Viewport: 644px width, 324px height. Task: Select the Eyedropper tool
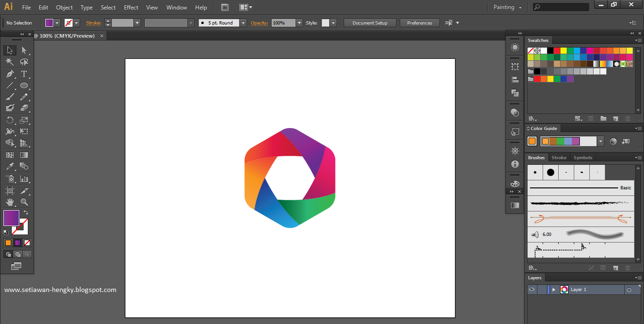point(10,166)
